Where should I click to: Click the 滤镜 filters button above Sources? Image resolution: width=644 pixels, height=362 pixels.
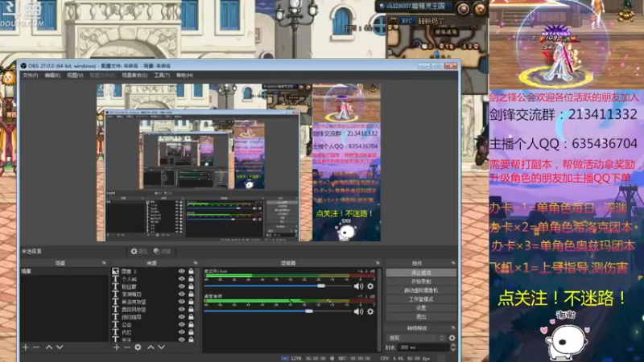163,251
